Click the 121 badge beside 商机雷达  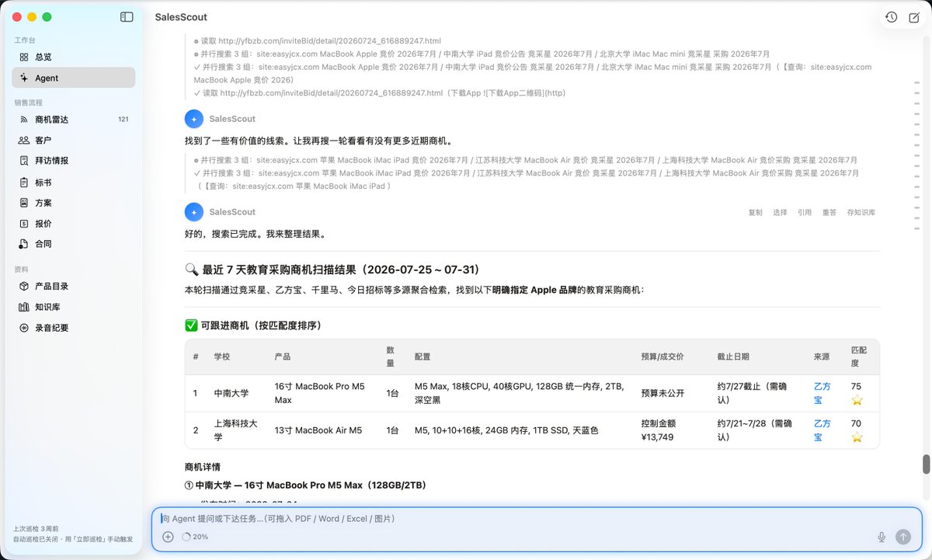pos(123,120)
